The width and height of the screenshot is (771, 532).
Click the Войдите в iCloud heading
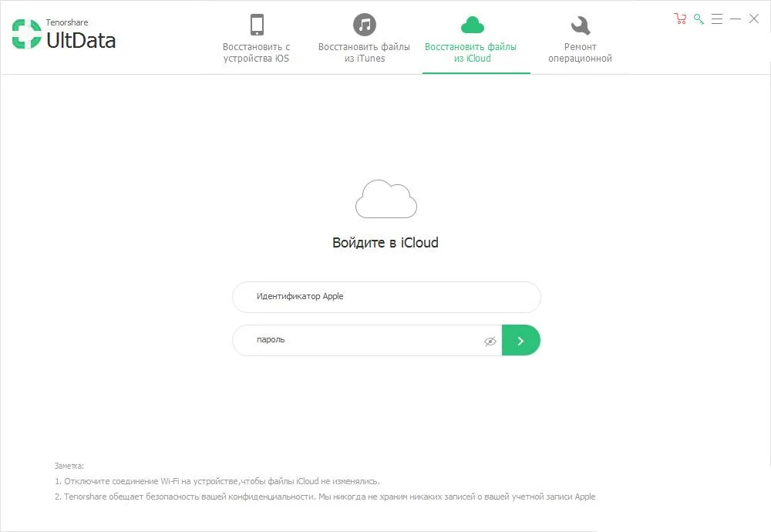(x=385, y=243)
